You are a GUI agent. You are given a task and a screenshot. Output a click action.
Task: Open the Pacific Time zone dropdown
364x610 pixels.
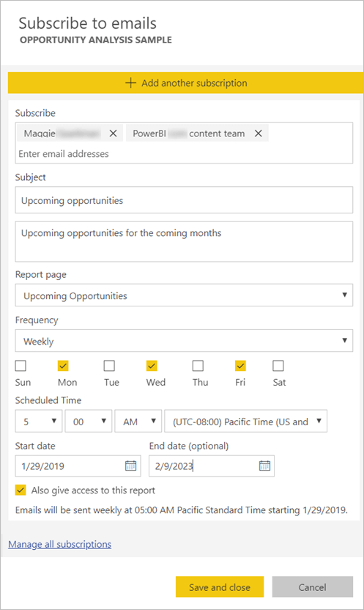(x=246, y=421)
